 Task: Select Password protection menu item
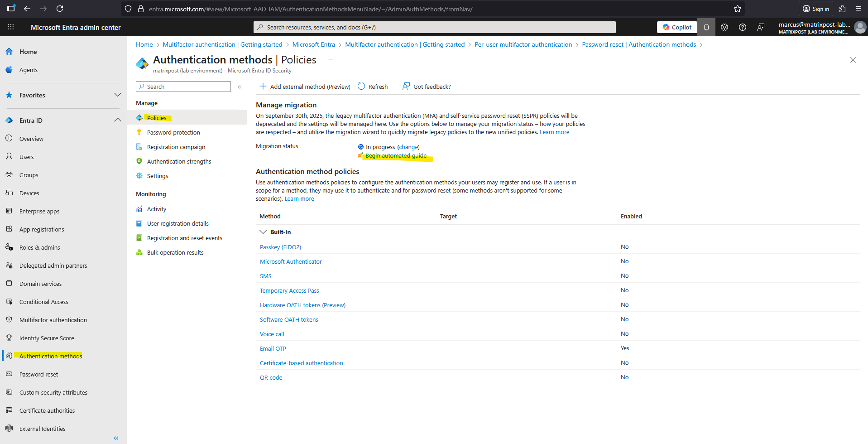click(x=173, y=133)
